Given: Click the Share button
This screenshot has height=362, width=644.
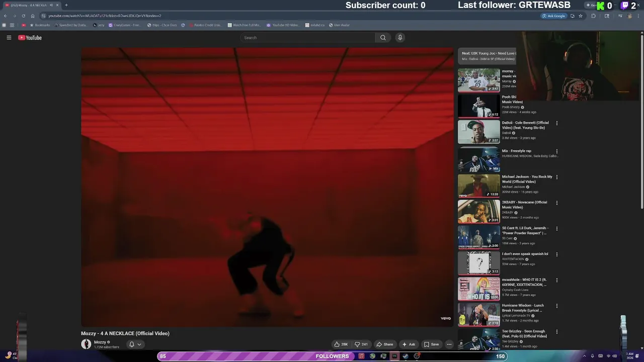Looking at the screenshot, I should [x=385, y=344].
